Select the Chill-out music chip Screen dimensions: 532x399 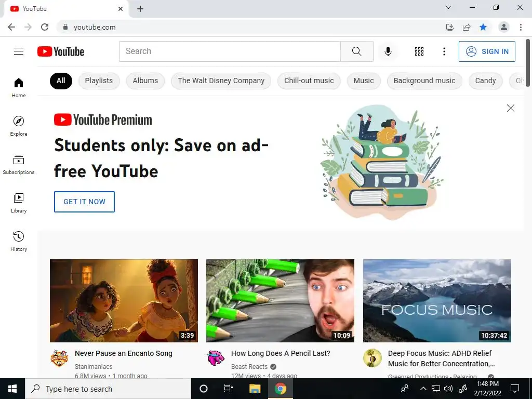click(x=309, y=81)
